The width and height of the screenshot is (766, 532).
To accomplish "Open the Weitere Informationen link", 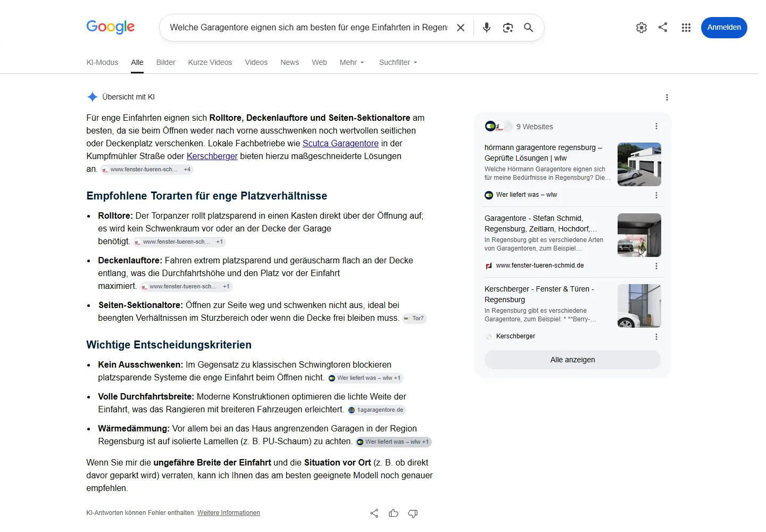I will pos(229,513).
